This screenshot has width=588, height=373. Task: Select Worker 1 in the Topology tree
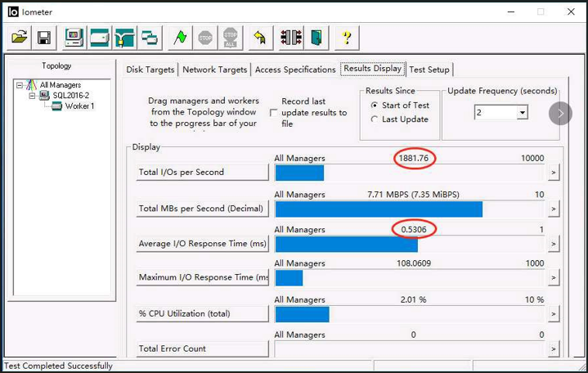tap(79, 106)
